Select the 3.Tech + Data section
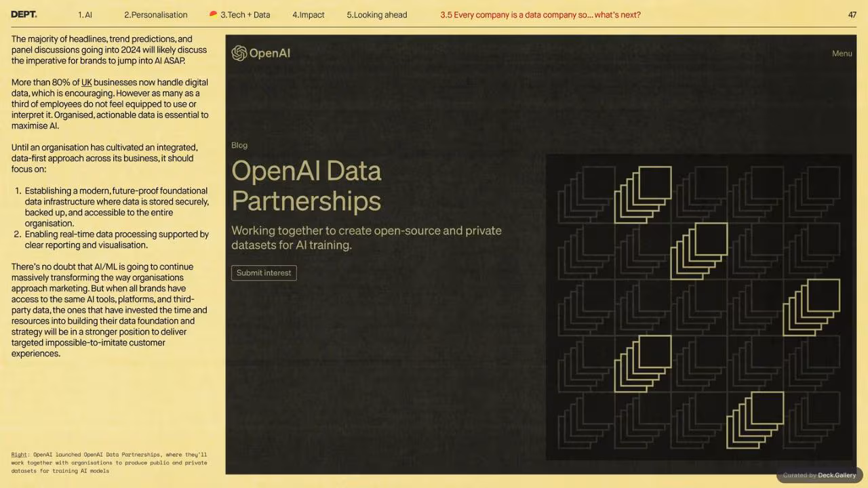 245,14
